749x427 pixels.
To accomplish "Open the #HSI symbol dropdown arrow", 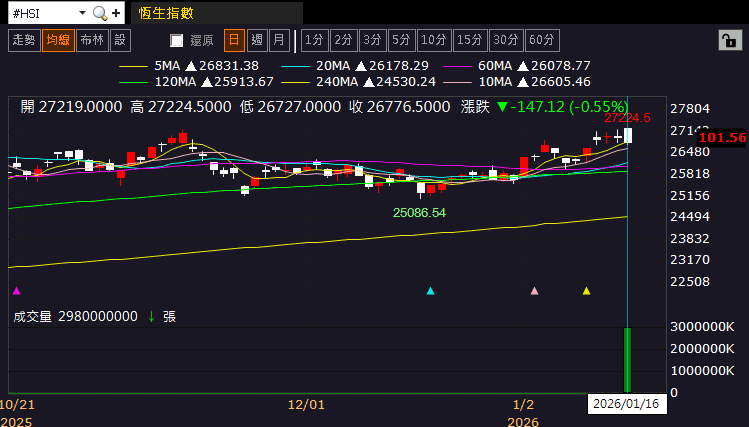I will point(82,13).
